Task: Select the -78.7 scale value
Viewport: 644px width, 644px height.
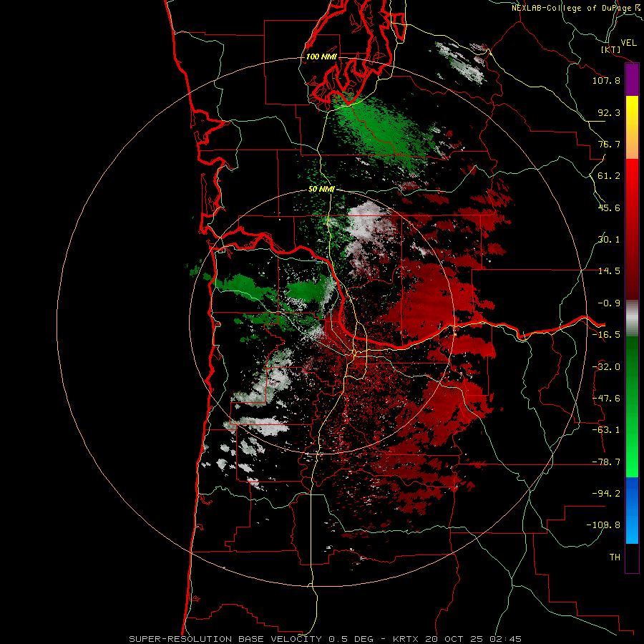Action: 606,462
